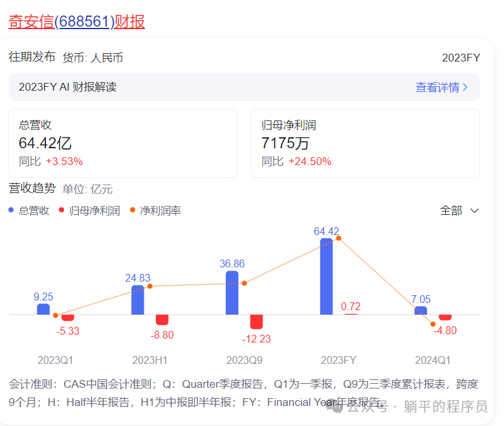504x426 pixels.
Task: Open the 2023FY AI 财报解读 banner
Action: click(244, 87)
